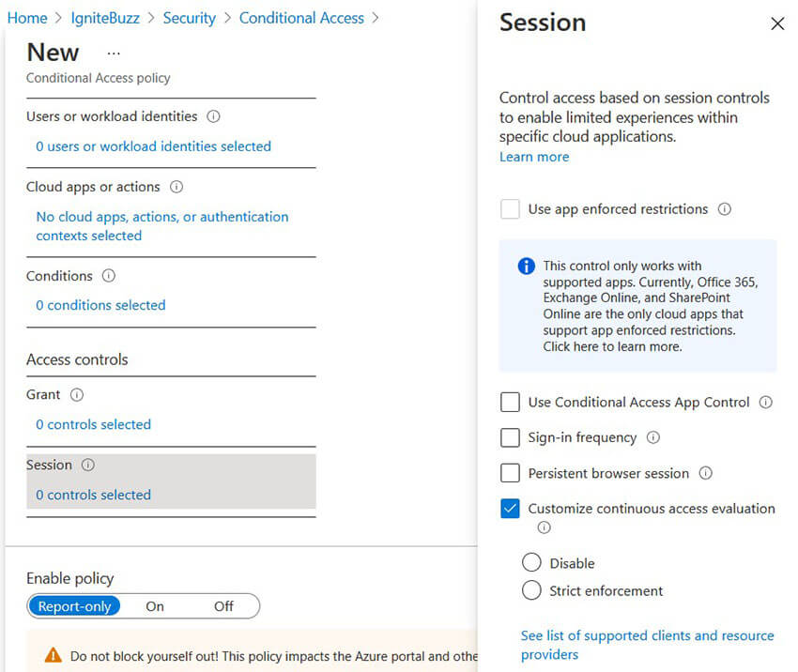This screenshot has height=672, width=798.
Task: Open the Session info tooltip
Action: 87,465
